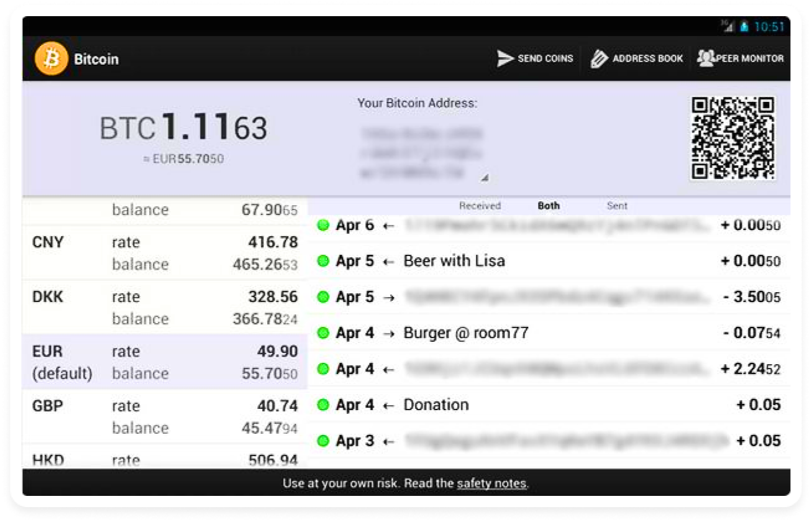Tap the wallet QR code
The width and height of the screenshot is (812, 522).
tap(733, 139)
